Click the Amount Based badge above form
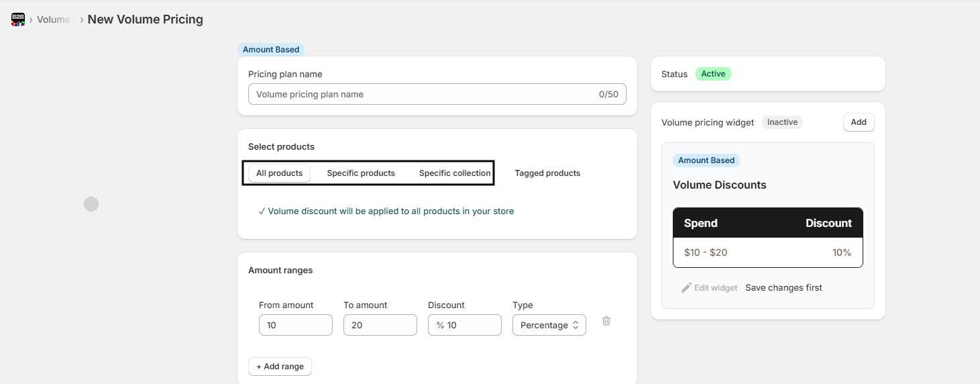The width and height of the screenshot is (980, 384). pyautogui.click(x=271, y=50)
